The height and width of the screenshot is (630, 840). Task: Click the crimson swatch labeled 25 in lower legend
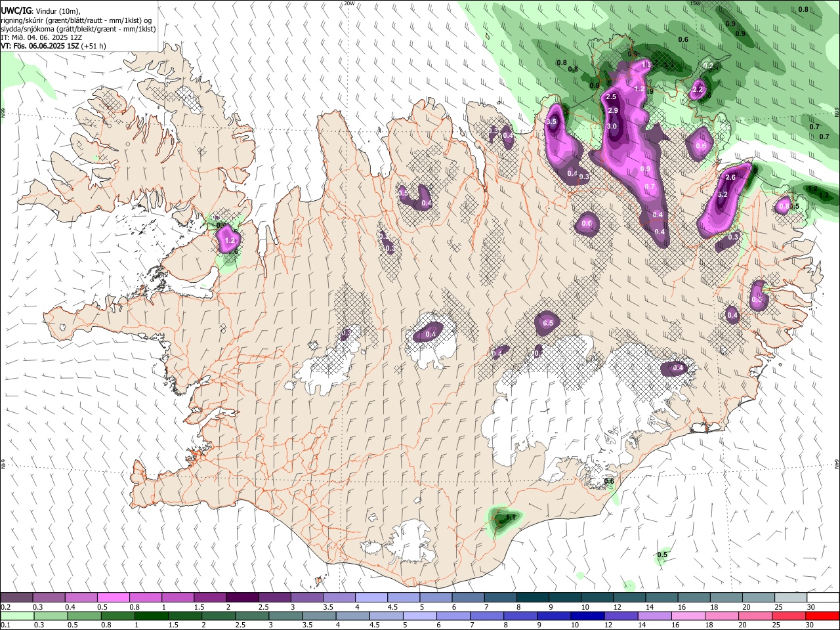click(789, 616)
